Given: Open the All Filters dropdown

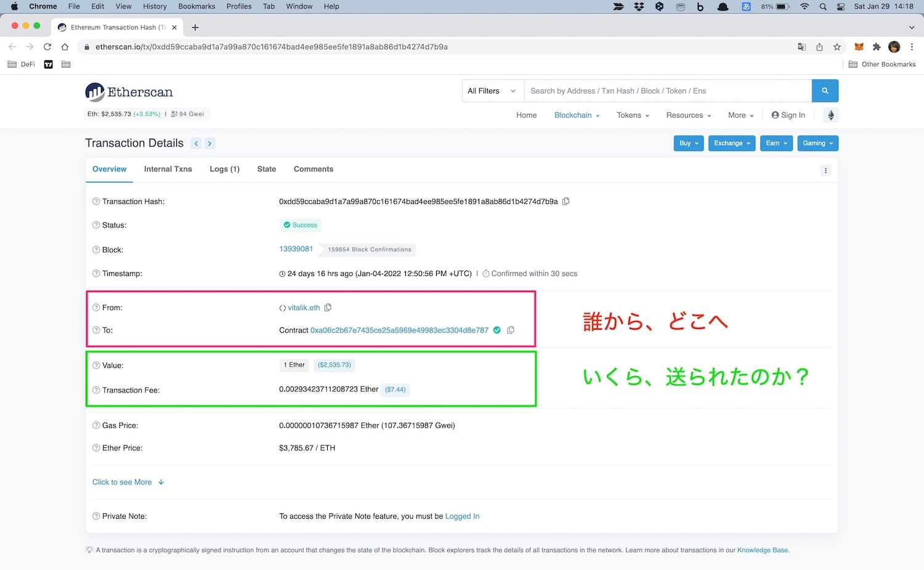Looking at the screenshot, I should [x=493, y=91].
